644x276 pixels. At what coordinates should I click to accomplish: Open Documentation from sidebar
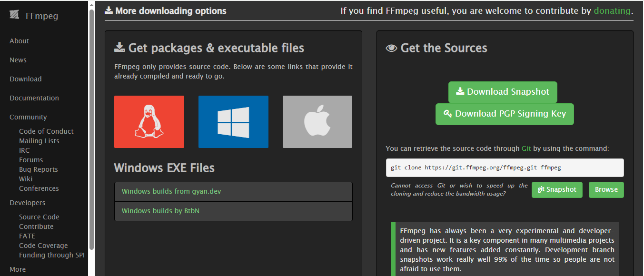[34, 98]
